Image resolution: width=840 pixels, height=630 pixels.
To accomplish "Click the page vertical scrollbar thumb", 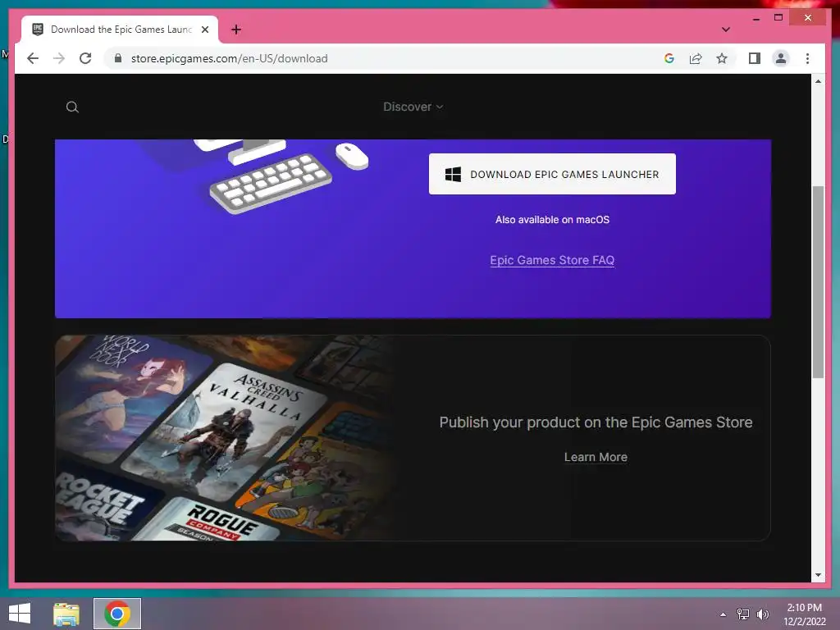I will [818, 282].
